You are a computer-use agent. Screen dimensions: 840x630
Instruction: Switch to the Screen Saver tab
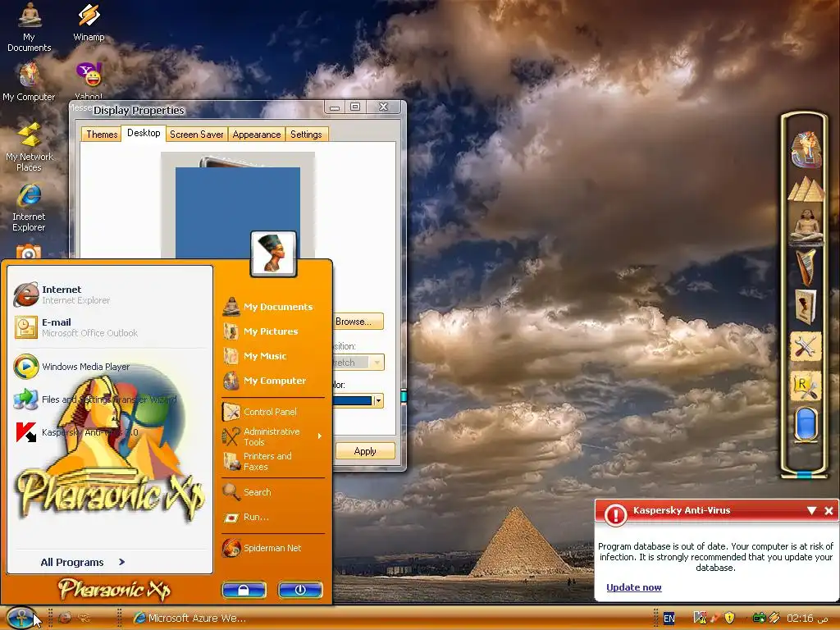click(197, 134)
